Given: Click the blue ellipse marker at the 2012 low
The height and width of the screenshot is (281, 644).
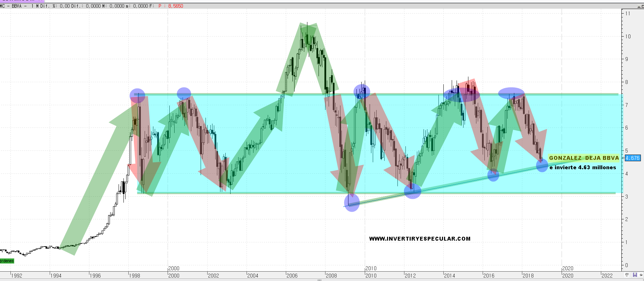Looking at the screenshot, I should tap(412, 191).
